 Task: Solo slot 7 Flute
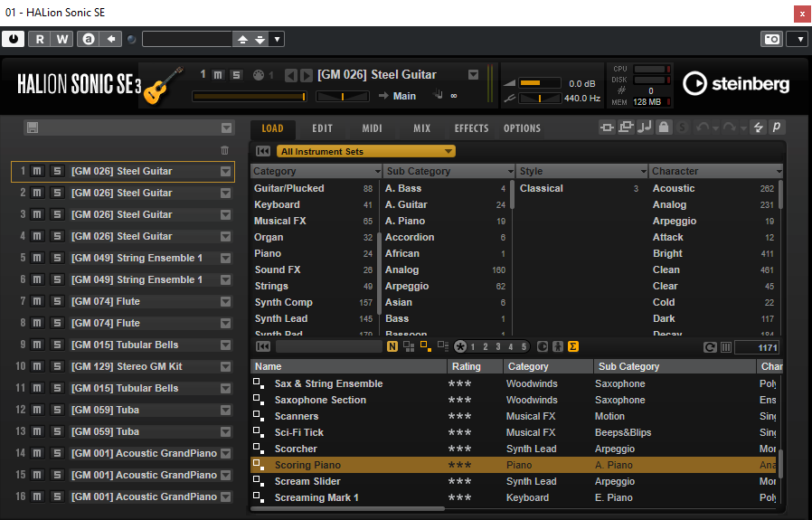point(57,301)
